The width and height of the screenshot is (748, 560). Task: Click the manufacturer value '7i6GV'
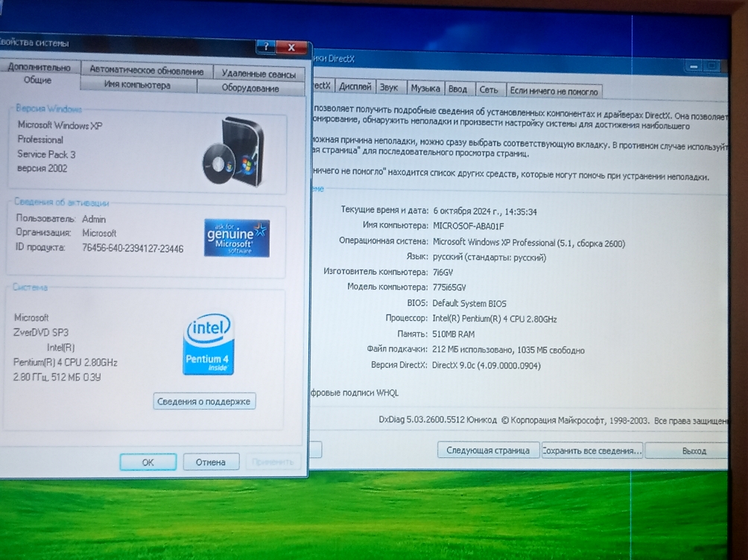pos(443,273)
